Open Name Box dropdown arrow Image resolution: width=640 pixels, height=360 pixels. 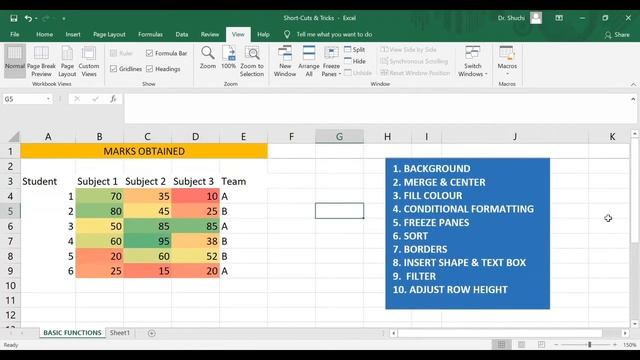click(x=48, y=99)
